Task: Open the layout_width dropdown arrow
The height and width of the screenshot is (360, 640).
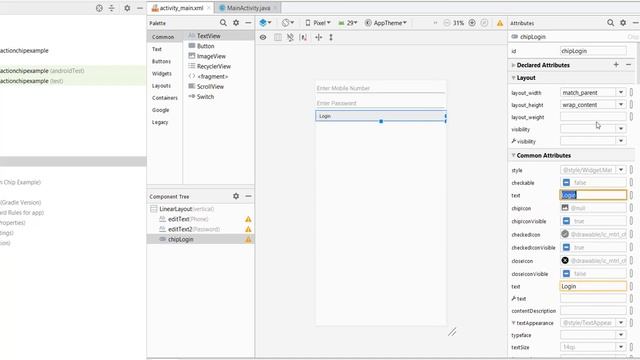Action: click(x=621, y=93)
